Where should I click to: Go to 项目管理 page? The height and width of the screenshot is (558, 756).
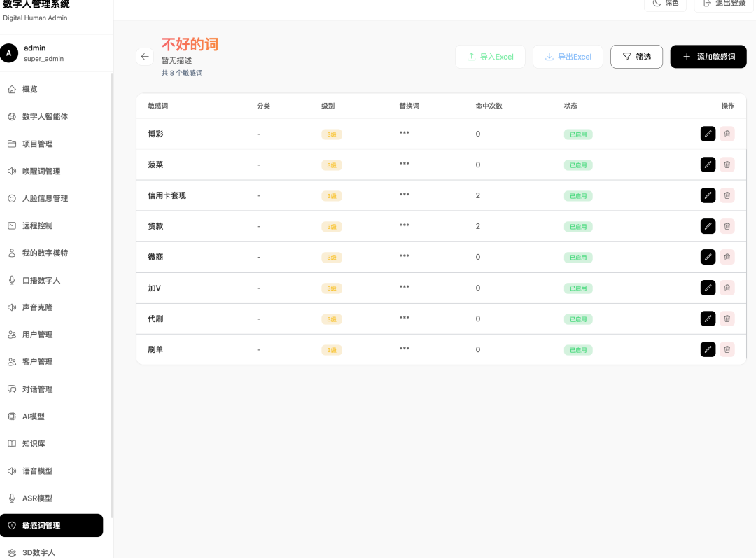click(x=52, y=144)
